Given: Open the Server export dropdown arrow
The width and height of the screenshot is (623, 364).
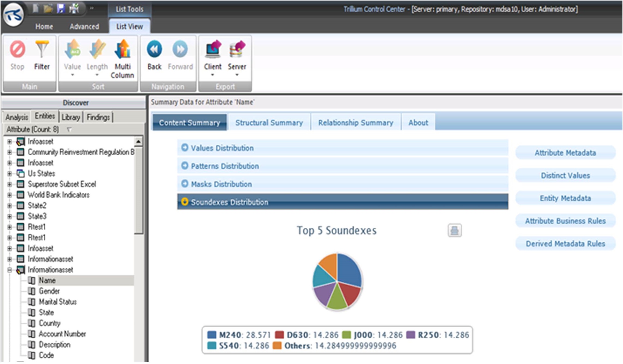Looking at the screenshot, I should pos(237,75).
